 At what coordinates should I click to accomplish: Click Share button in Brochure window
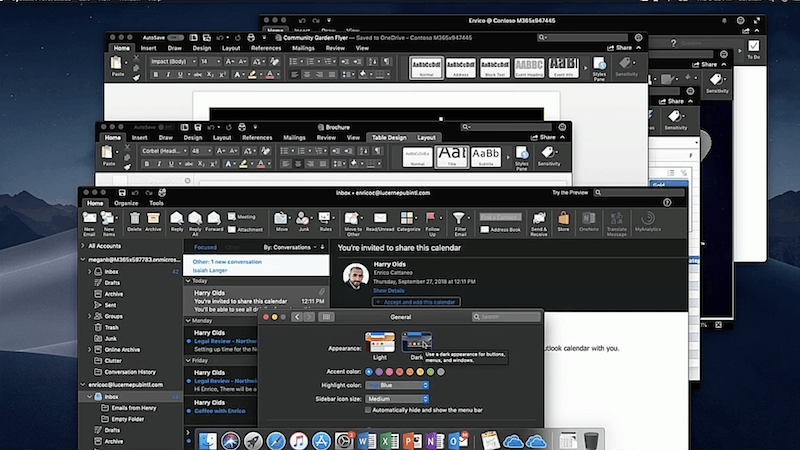[543, 138]
